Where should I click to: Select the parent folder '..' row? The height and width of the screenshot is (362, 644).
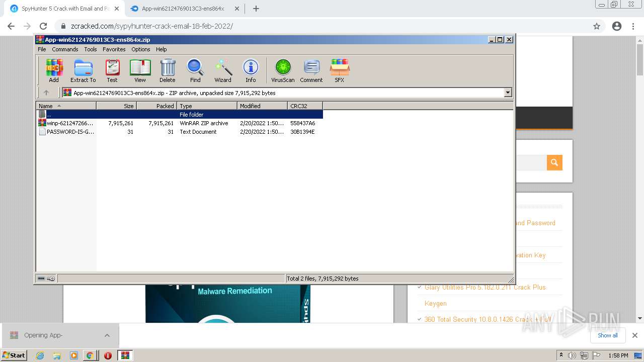(x=180, y=115)
